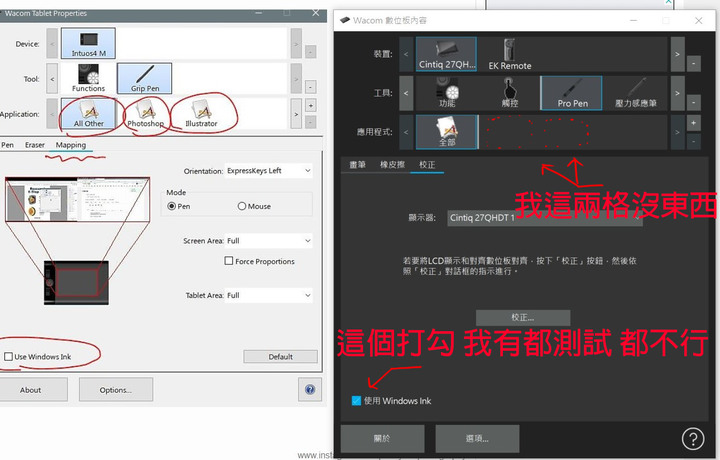Screen dimensions: 720x460
Task: Click the 關於 button
Action: [382, 438]
